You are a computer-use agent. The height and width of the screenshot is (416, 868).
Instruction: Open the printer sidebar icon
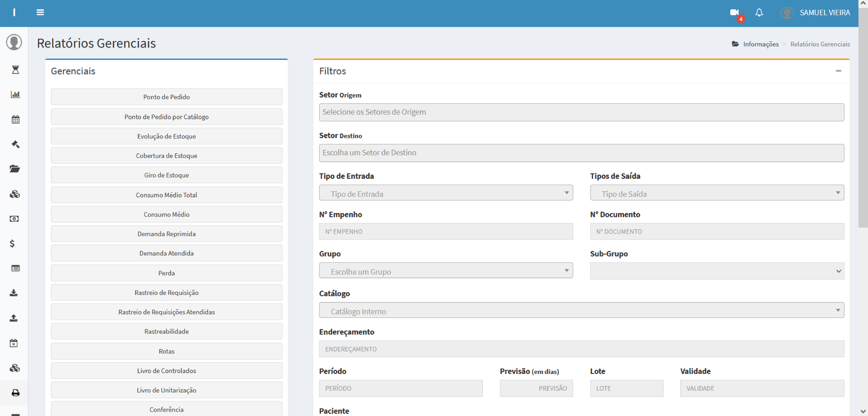tap(16, 393)
